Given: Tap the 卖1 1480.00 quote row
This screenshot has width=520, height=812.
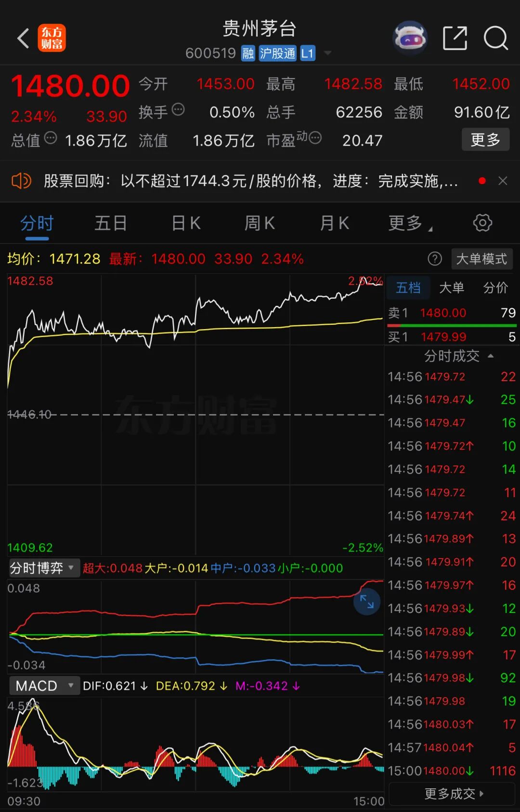Looking at the screenshot, I should point(452,313).
